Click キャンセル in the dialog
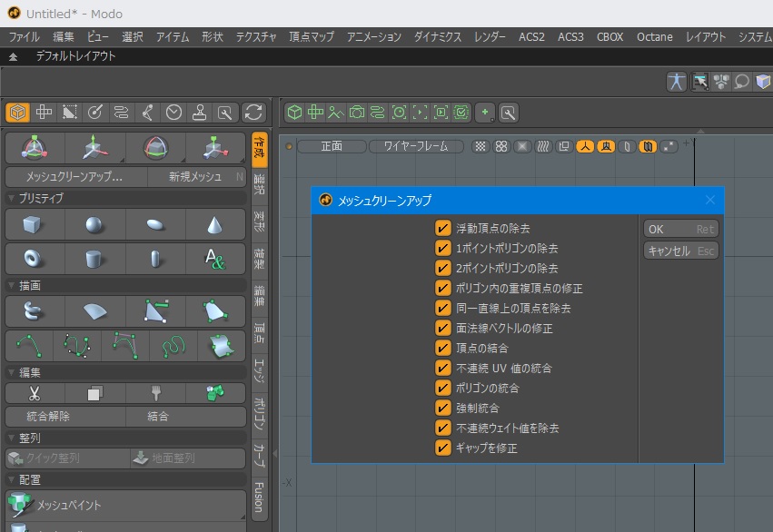This screenshot has height=532, width=773. [681, 251]
